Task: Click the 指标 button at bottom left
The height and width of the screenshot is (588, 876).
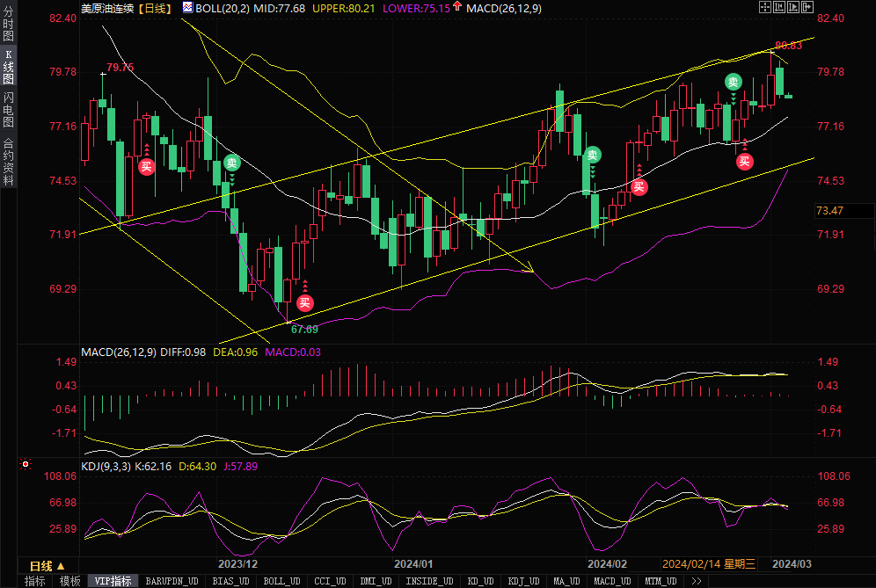Action: (x=34, y=581)
